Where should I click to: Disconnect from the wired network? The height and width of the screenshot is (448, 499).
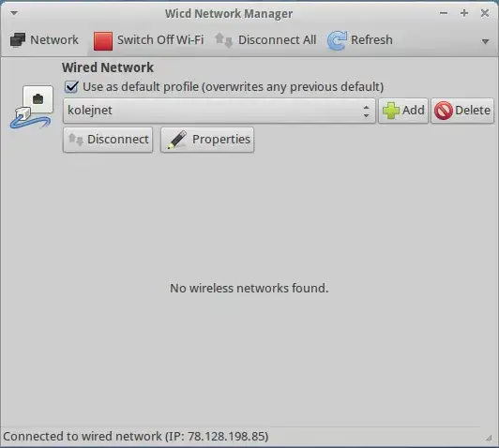(x=108, y=140)
